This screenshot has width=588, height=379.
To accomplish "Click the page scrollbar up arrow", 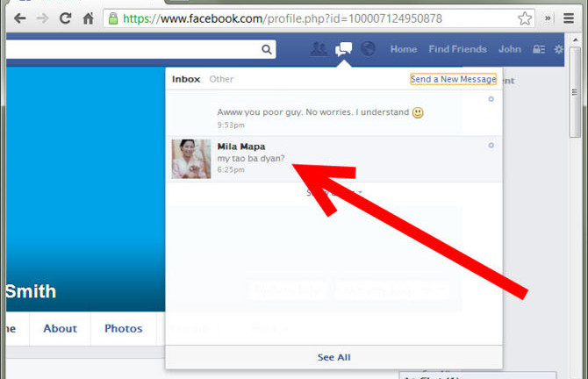I will coord(575,39).
